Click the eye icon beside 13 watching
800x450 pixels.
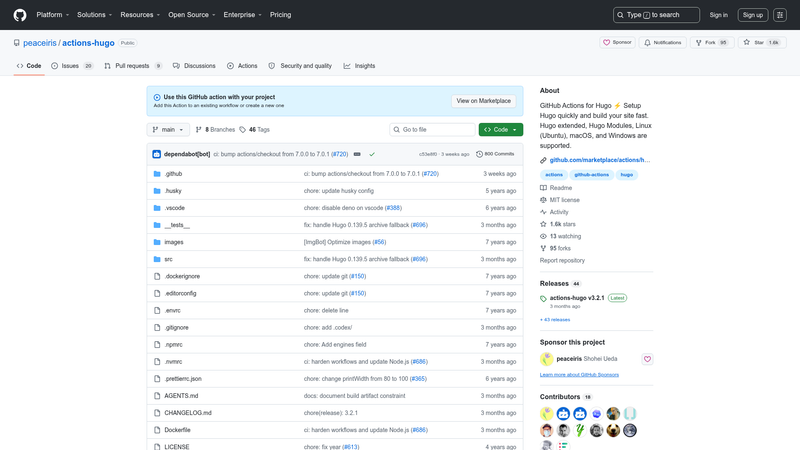(543, 236)
